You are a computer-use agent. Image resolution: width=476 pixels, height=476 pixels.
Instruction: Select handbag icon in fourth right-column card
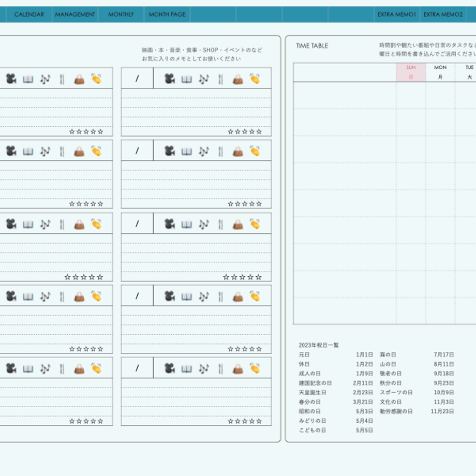[x=238, y=296]
